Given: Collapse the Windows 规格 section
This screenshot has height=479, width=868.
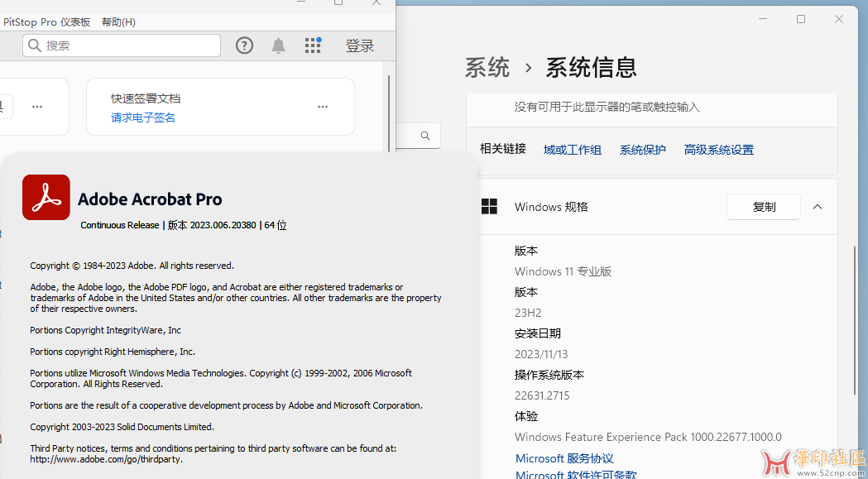Looking at the screenshot, I should tap(818, 207).
